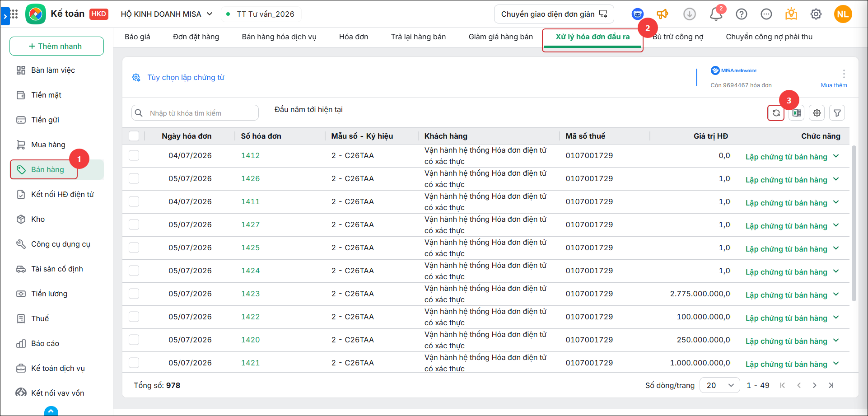The image size is (868, 416).
Task: Click Lập chứng từ bán hàng for invoice 1421
Action: [786, 364]
